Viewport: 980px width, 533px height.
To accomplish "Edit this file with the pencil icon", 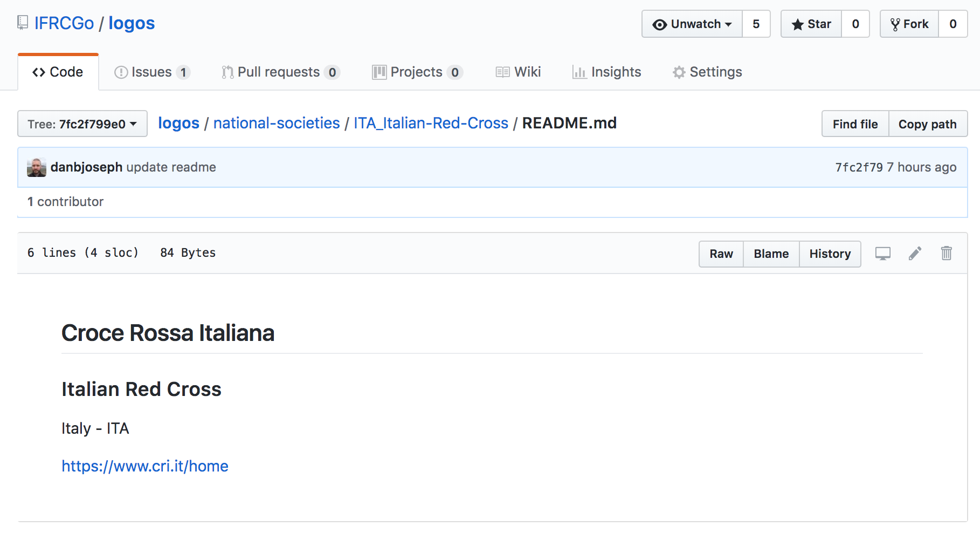I will pyautogui.click(x=915, y=254).
